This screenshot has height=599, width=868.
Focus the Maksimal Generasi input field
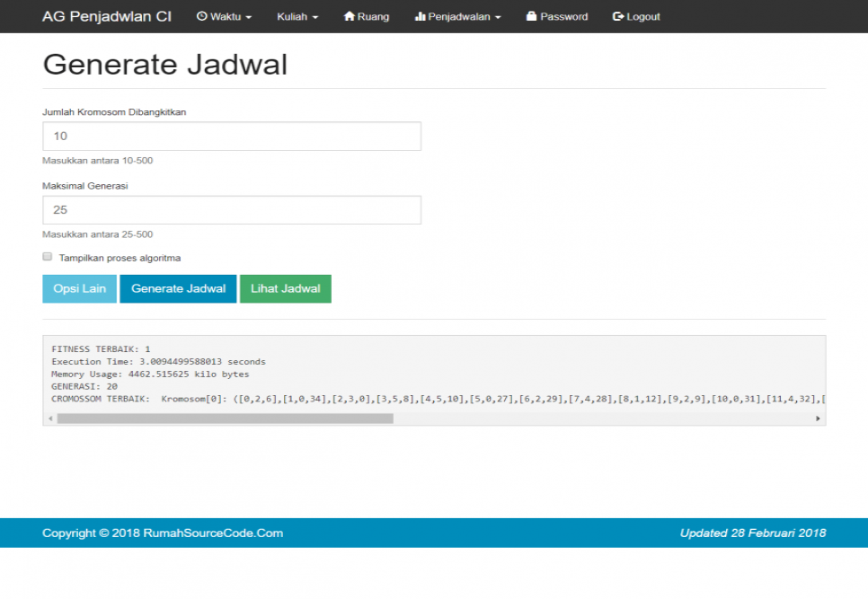click(x=231, y=210)
